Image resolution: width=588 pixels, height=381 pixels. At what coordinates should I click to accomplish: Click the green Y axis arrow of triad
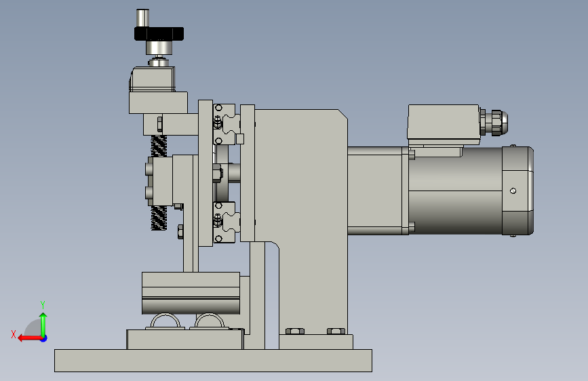43,325
